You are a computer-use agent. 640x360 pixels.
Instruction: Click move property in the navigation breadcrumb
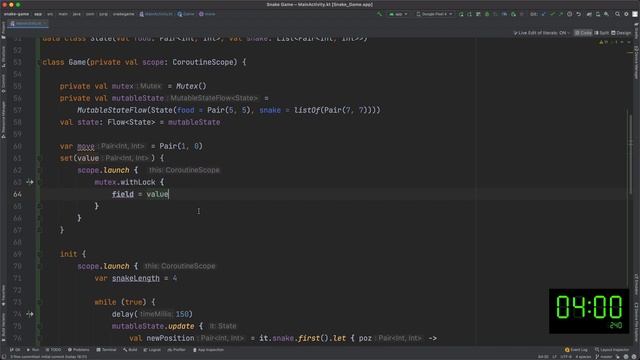tap(207, 14)
